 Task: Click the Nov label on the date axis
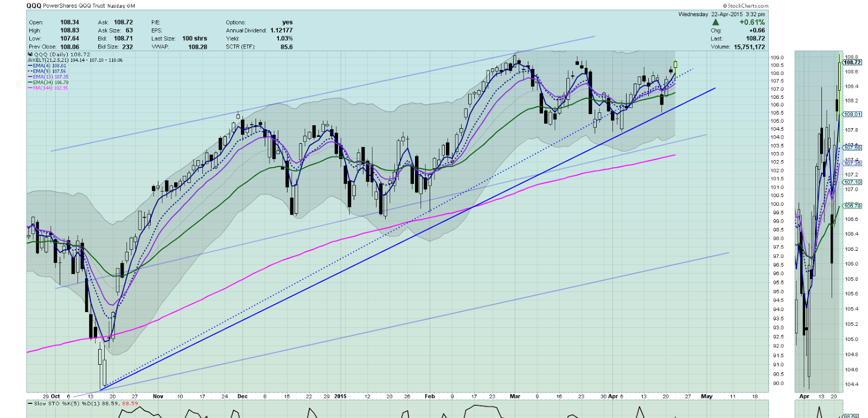point(158,396)
